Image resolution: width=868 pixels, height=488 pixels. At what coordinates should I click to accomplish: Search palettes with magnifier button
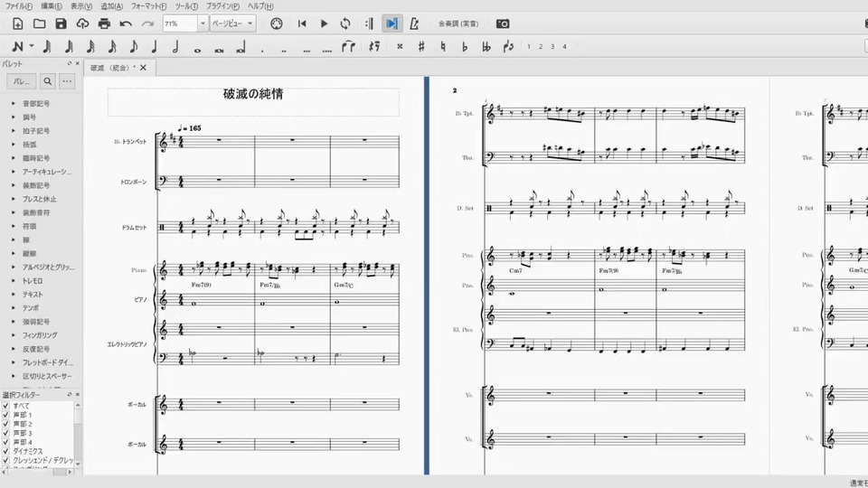[48, 81]
